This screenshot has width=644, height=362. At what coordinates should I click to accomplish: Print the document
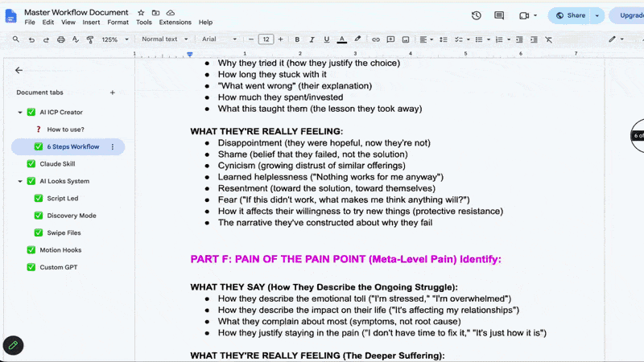coord(61,39)
